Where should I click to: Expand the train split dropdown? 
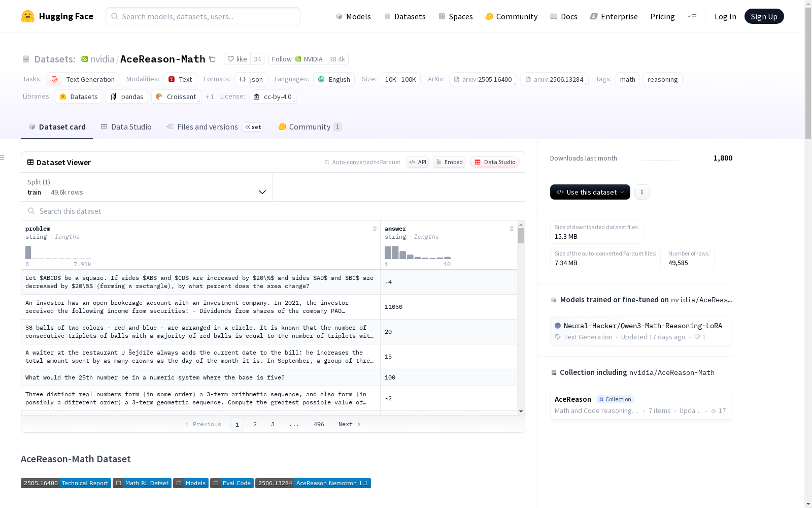pyautogui.click(x=147, y=187)
